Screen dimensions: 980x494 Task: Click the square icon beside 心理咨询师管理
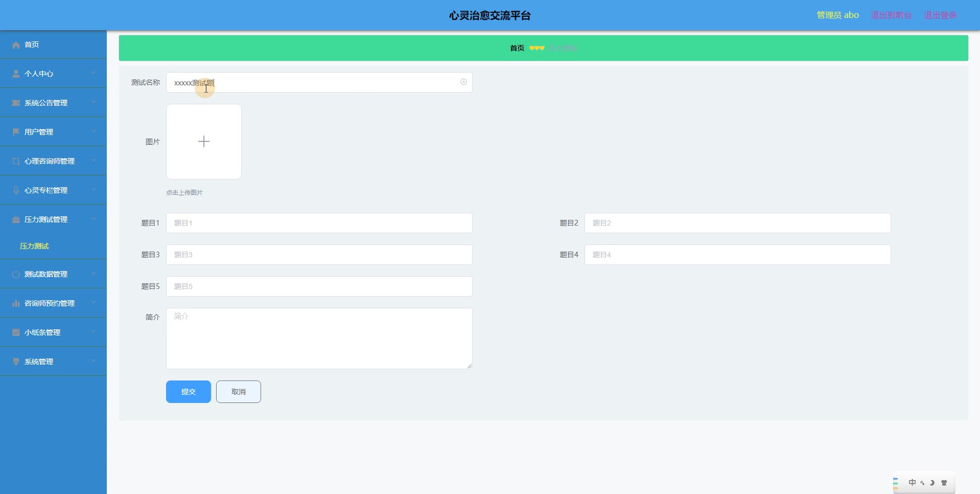[x=16, y=162]
